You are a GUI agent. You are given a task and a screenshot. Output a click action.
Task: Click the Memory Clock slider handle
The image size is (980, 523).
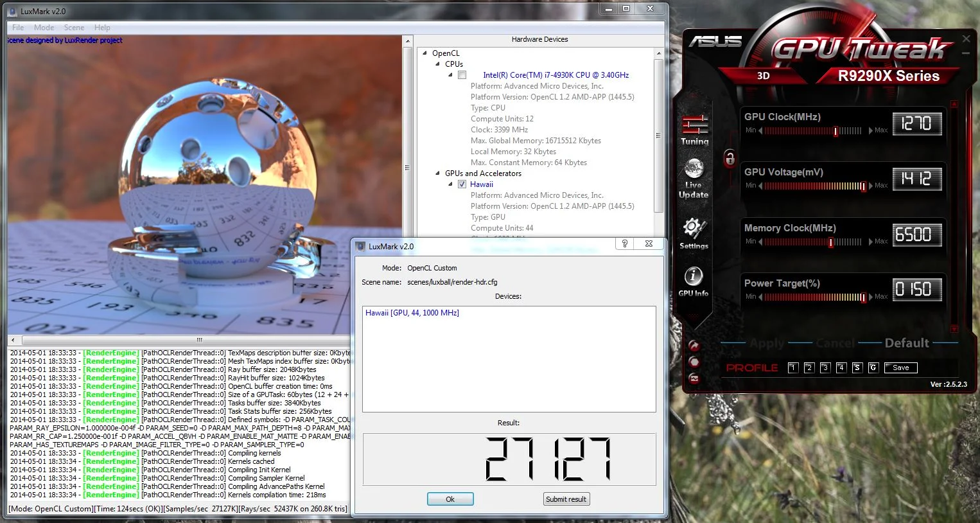[x=831, y=242]
